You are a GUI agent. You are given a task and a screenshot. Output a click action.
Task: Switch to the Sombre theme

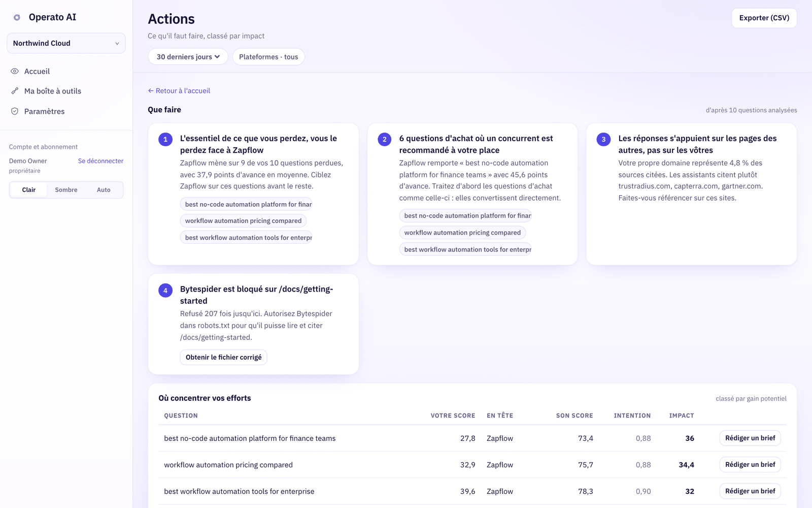66,190
